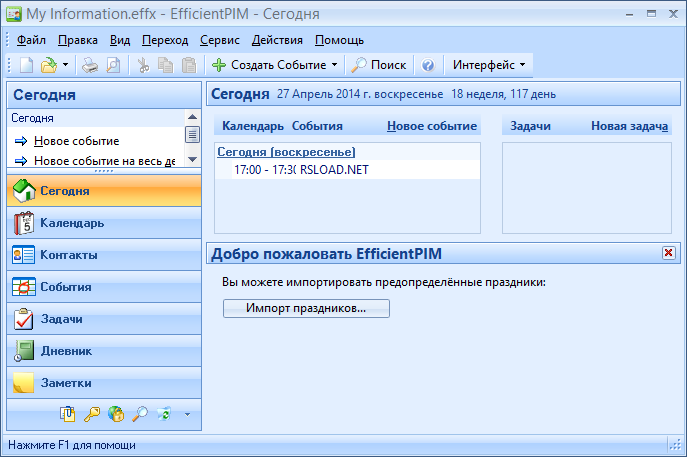The width and height of the screenshot is (687, 457).
Task: Open the Помощь menu
Action: click(x=339, y=40)
